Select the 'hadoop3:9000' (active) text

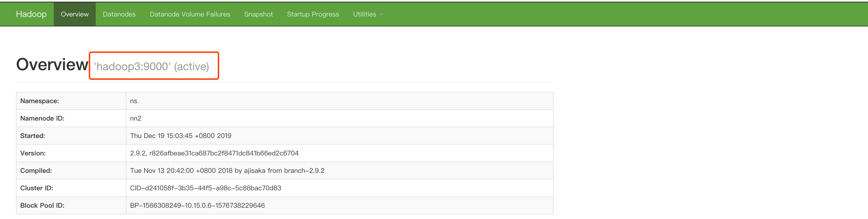tap(151, 66)
